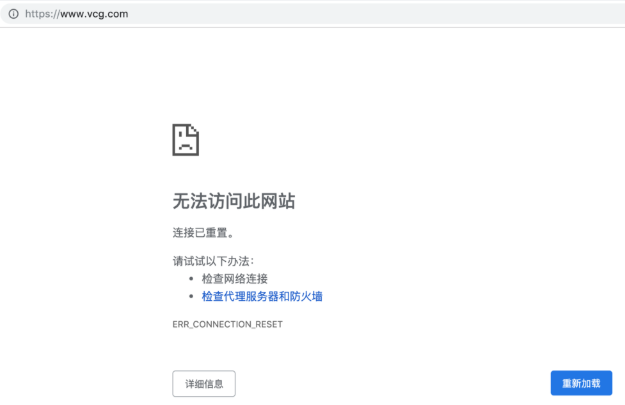Click the 连接已重置。 message
This screenshot has height=405, width=625.
pyautogui.click(x=203, y=232)
